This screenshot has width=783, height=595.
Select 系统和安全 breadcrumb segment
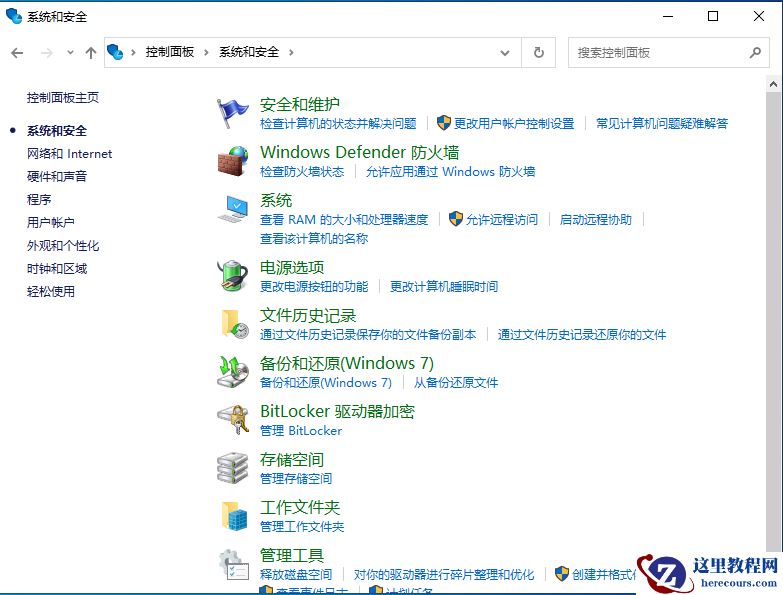249,52
